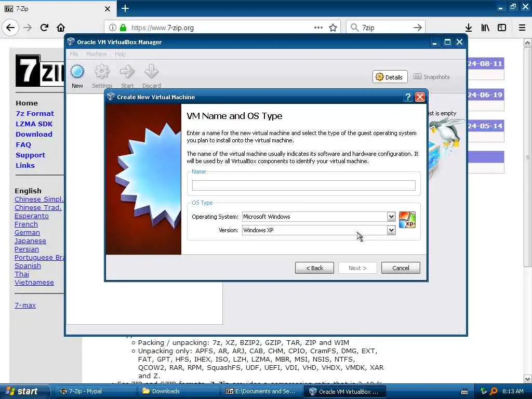The image size is (532, 399).
Task: Reload the browser page
Action: click(x=45, y=28)
